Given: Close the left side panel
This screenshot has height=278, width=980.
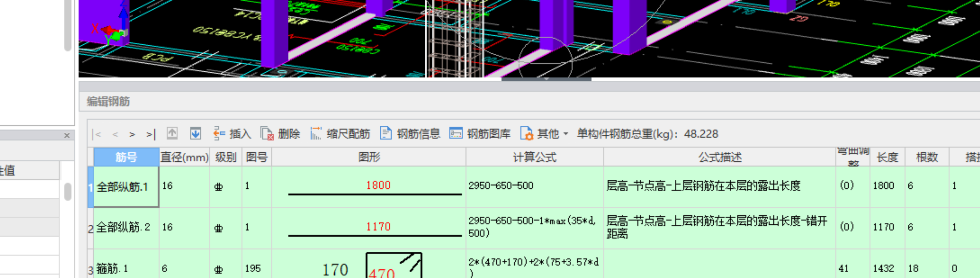Looking at the screenshot, I should point(67,135).
